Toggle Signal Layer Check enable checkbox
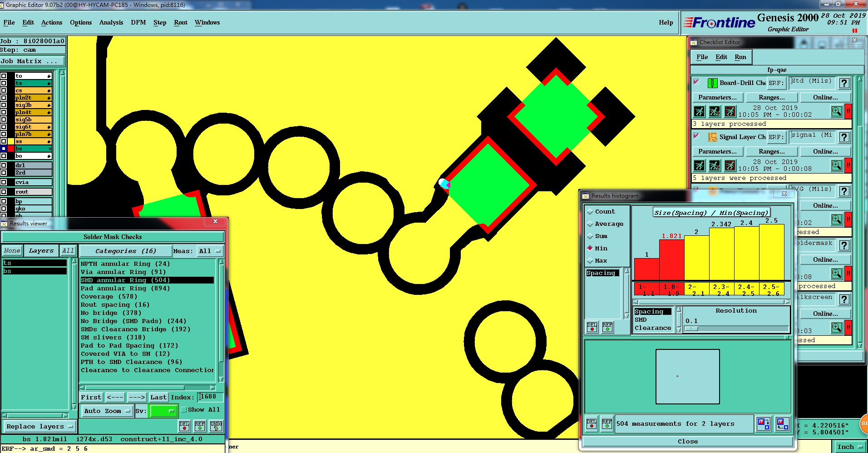This screenshot has height=453, width=868. coord(696,136)
